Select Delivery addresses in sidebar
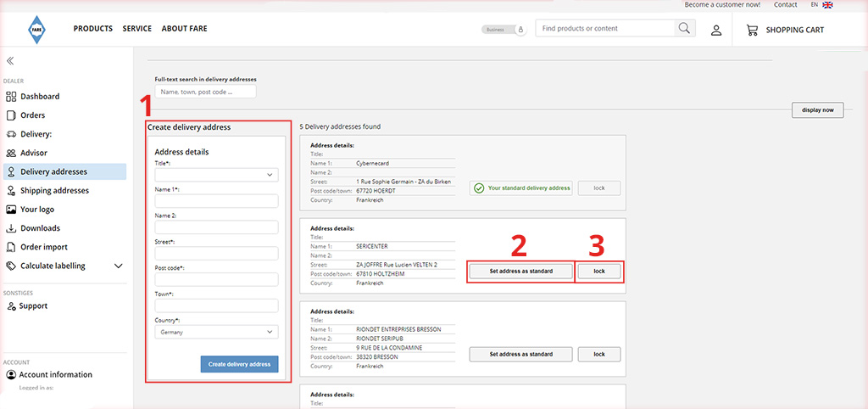The image size is (868, 409). pyautogui.click(x=64, y=171)
